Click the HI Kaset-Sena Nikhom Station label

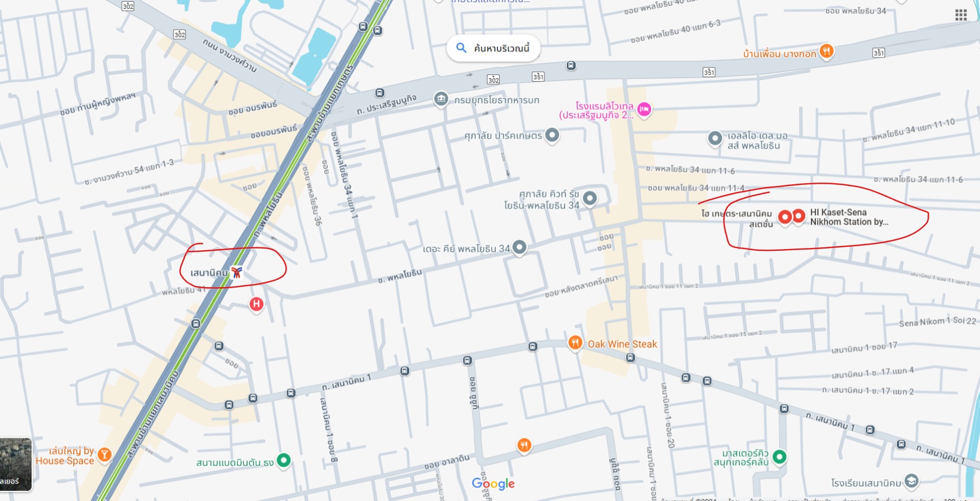(849, 217)
